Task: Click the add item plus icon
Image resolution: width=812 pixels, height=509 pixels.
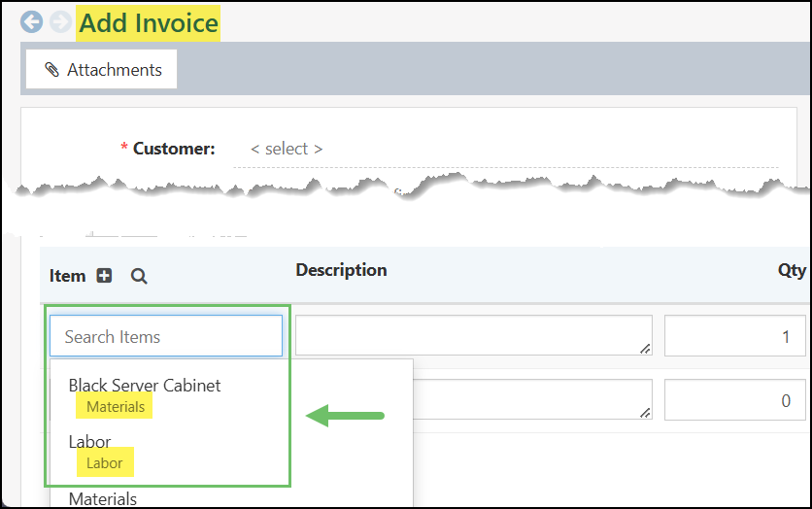Action: tap(104, 276)
